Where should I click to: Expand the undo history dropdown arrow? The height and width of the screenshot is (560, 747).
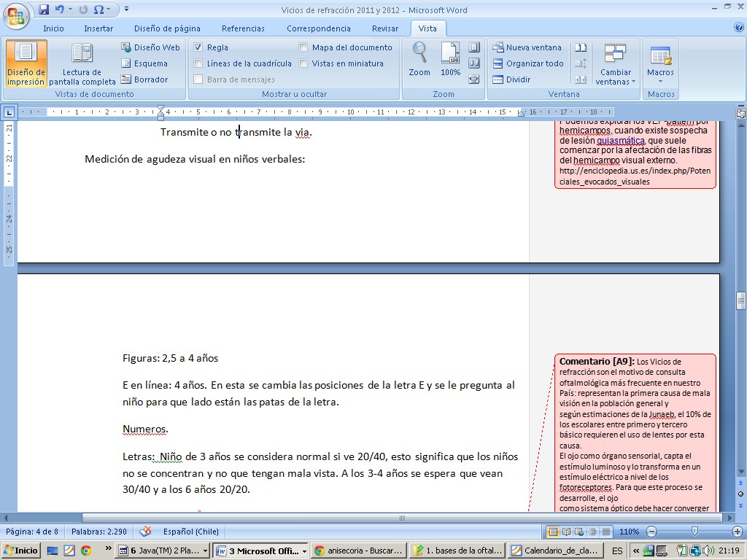pos(71,9)
